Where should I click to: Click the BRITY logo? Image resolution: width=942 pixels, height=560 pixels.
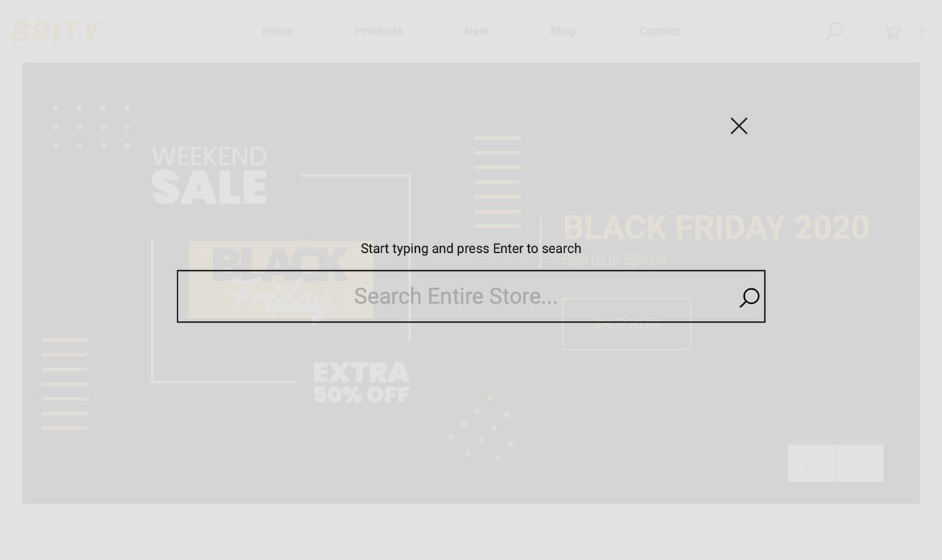pos(57,32)
